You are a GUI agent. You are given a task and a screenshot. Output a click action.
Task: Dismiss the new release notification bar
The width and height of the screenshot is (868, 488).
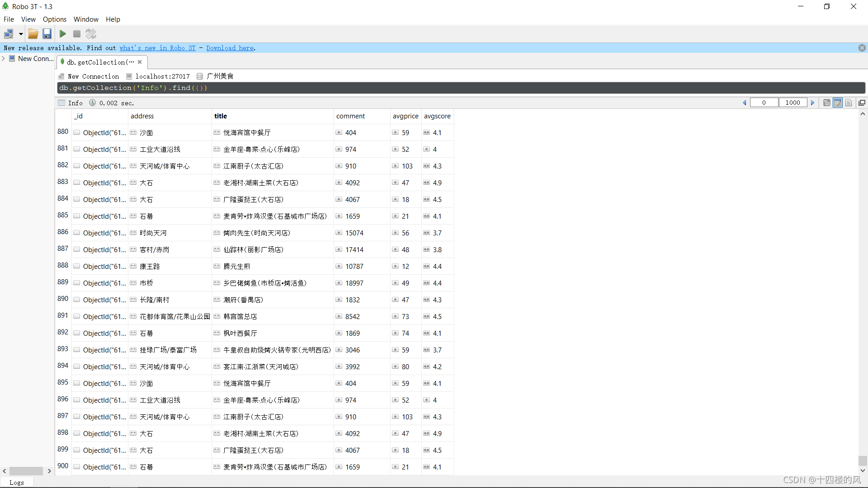(862, 48)
